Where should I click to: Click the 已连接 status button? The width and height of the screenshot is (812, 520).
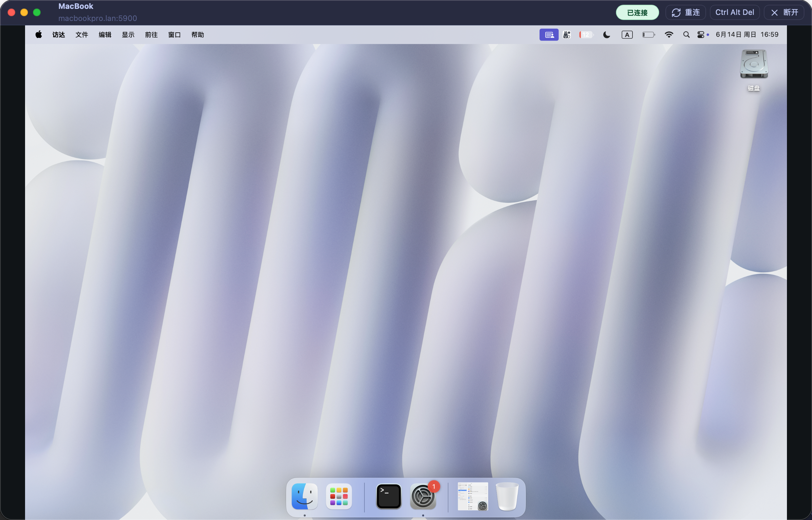pyautogui.click(x=637, y=12)
